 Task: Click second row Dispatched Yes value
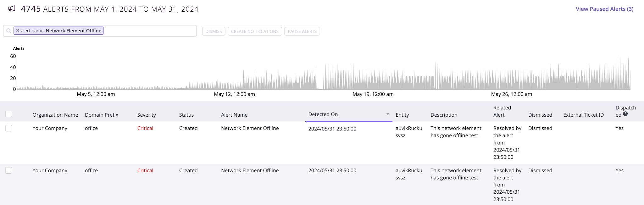(619, 170)
